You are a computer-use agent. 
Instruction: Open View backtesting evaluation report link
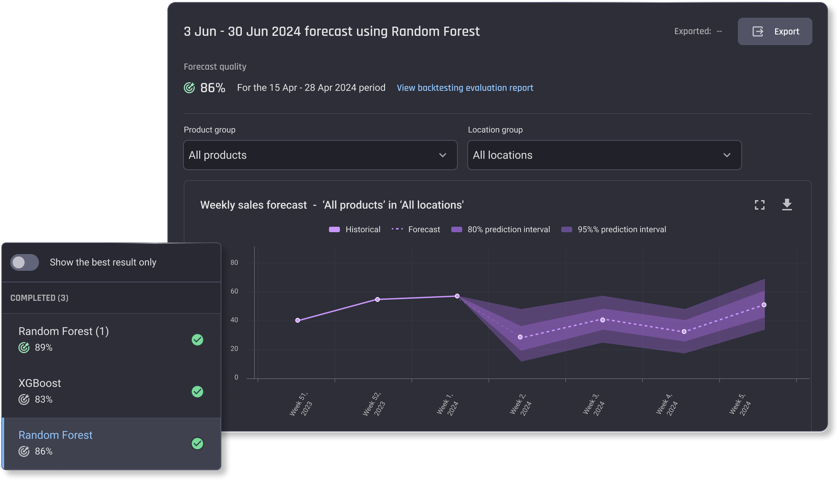pos(465,88)
